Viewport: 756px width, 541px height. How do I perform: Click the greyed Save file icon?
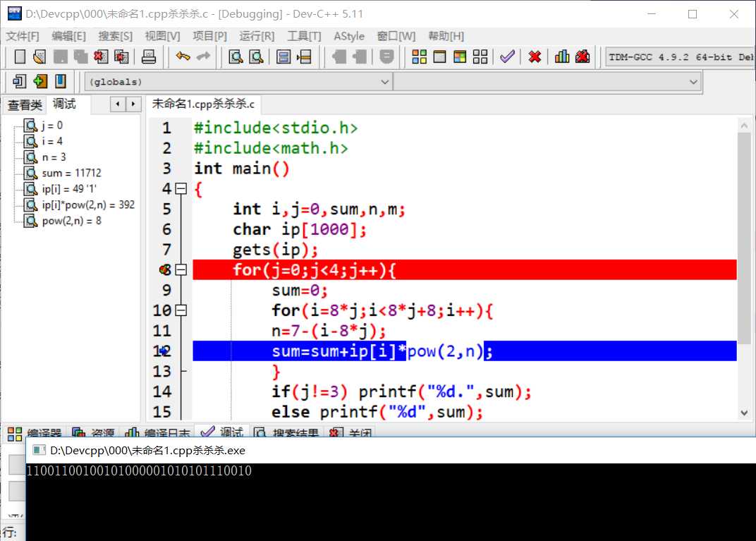coord(60,57)
